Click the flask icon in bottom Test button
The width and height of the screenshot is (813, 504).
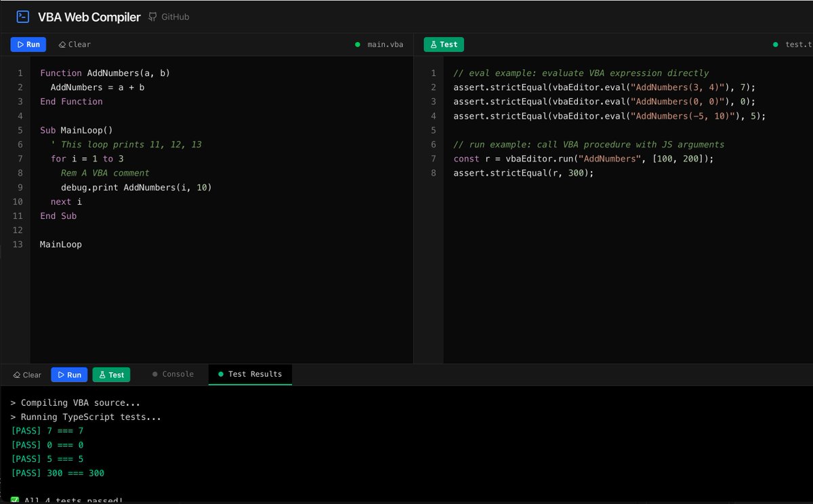(102, 375)
